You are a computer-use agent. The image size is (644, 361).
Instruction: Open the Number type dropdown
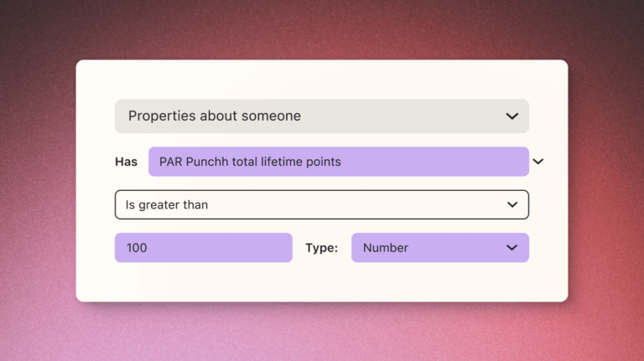440,248
